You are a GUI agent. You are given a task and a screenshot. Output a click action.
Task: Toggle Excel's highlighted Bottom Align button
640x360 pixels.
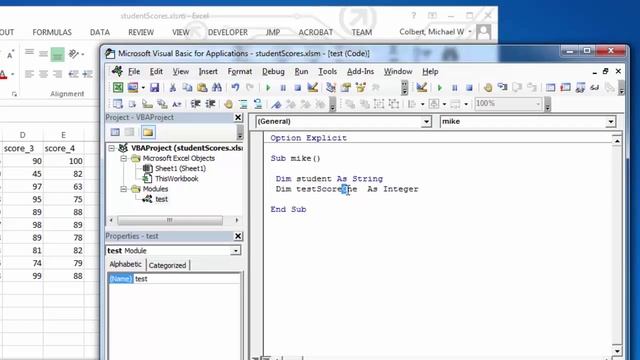(x=57, y=54)
